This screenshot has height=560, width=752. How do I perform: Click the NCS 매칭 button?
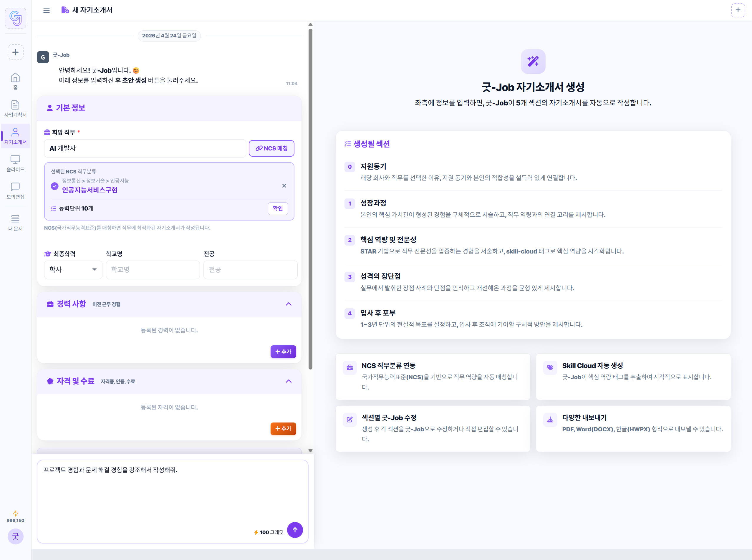tap(271, 148)
